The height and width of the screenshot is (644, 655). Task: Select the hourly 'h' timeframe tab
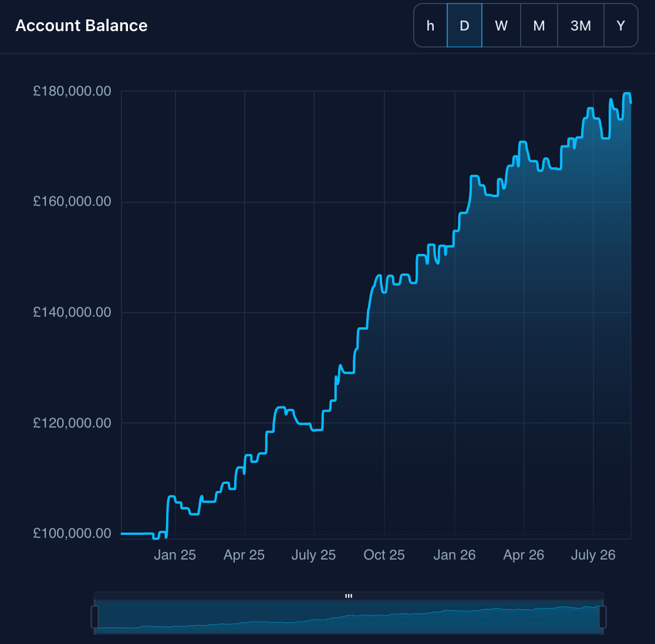coord(430,25)
